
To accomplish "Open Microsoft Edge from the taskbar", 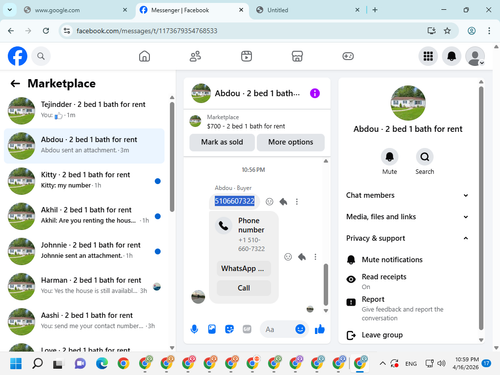I will coord(102,363).
